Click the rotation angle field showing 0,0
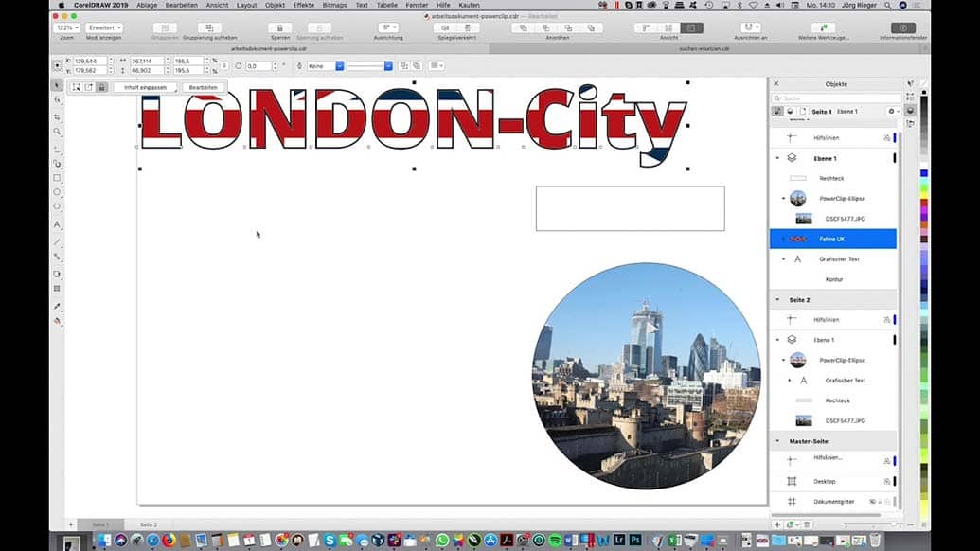Image resolution: width=980 pixels, height=551 pixels. [257, 65]
